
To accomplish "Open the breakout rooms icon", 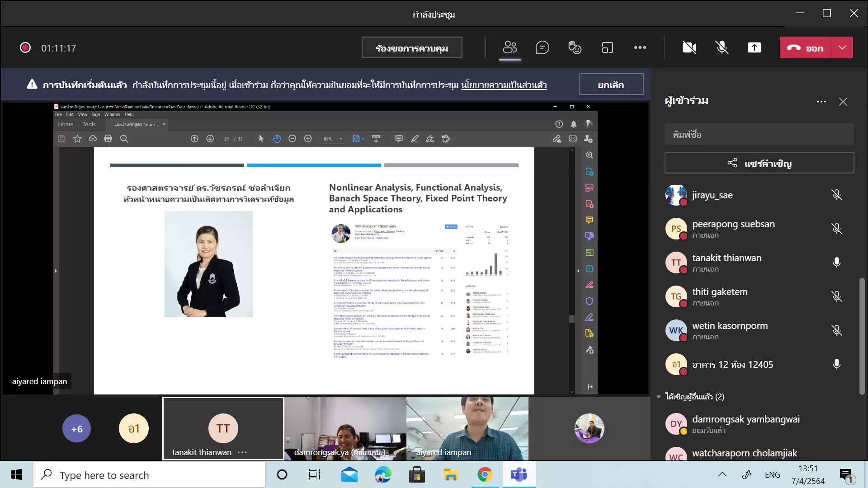I will coord(607,47).
